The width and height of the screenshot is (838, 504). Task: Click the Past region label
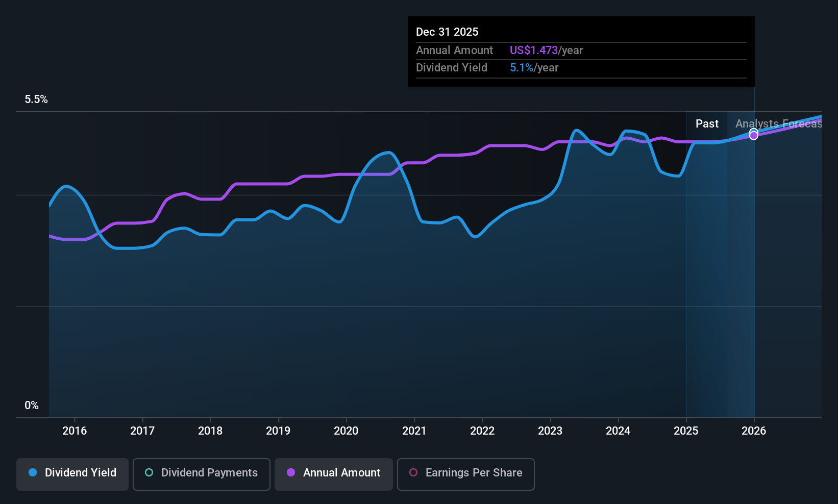click(707, 124)
